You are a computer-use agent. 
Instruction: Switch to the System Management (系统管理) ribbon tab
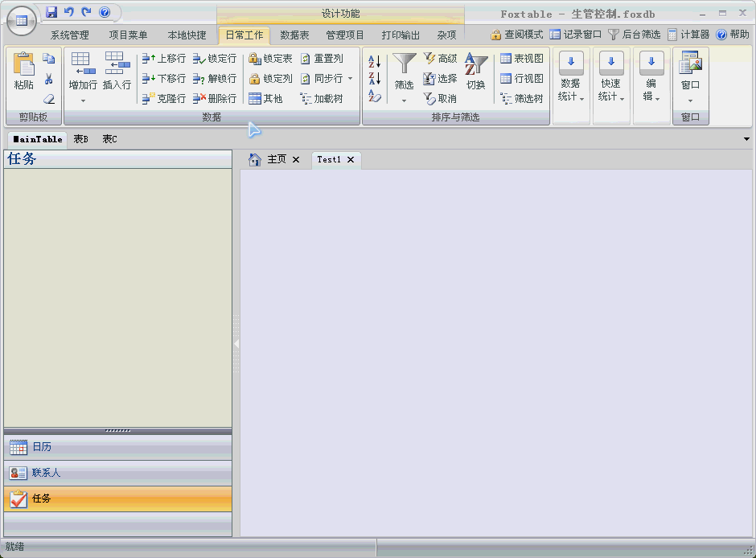(x=70, y=35)
